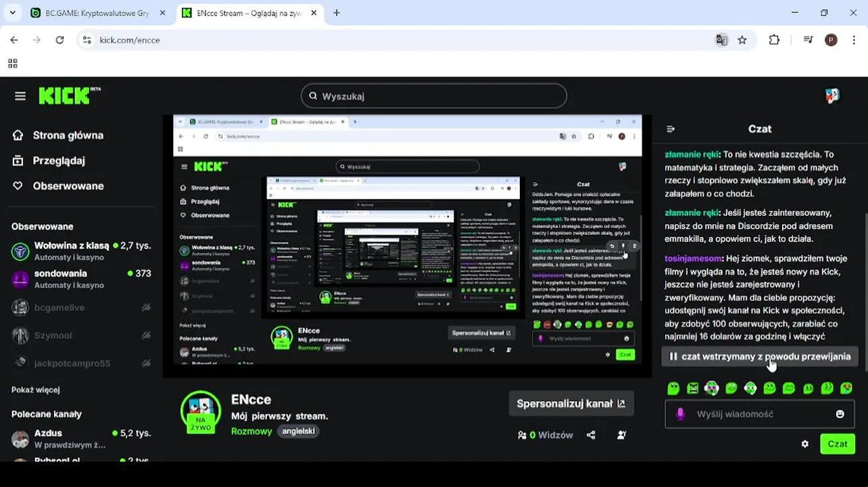
Task: Bookmark this page with the star icon
Action: tap(742, 40)
